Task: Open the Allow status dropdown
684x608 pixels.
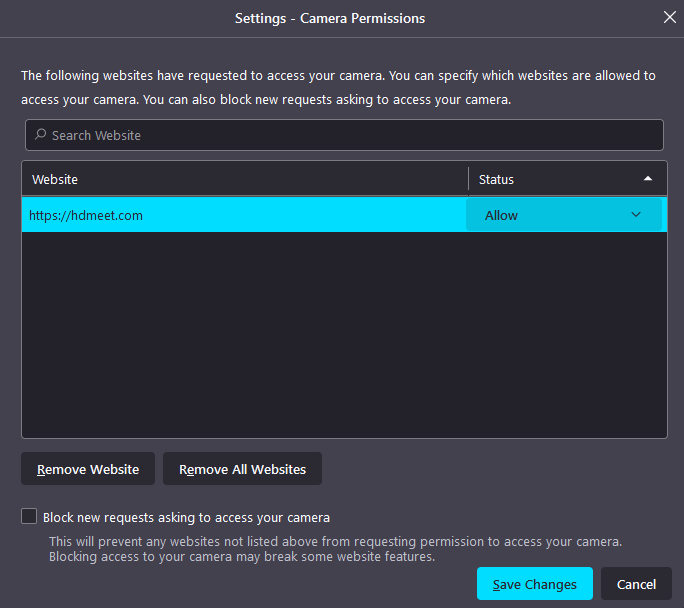Action: tap(564, 215)
